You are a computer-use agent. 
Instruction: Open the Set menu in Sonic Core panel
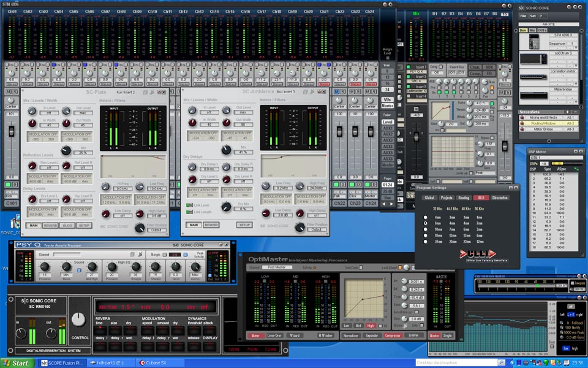[x=533, y=16]
